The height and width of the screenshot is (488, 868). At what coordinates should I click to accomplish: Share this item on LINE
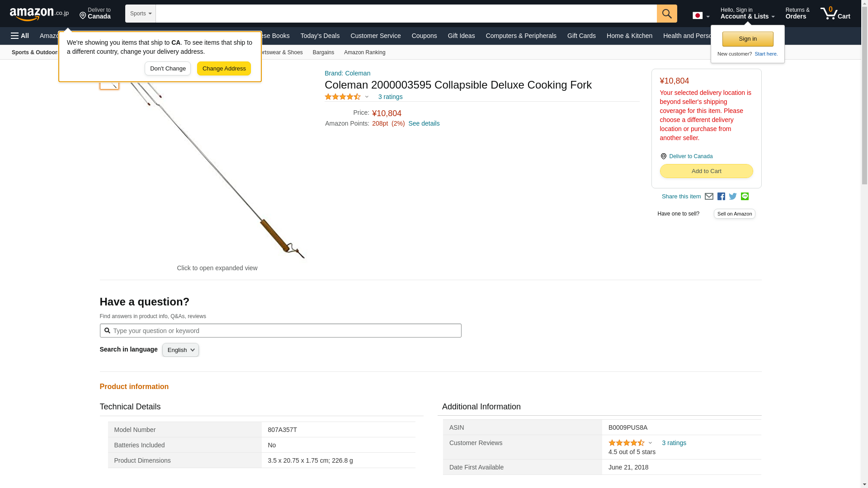[x=745, y=197]
